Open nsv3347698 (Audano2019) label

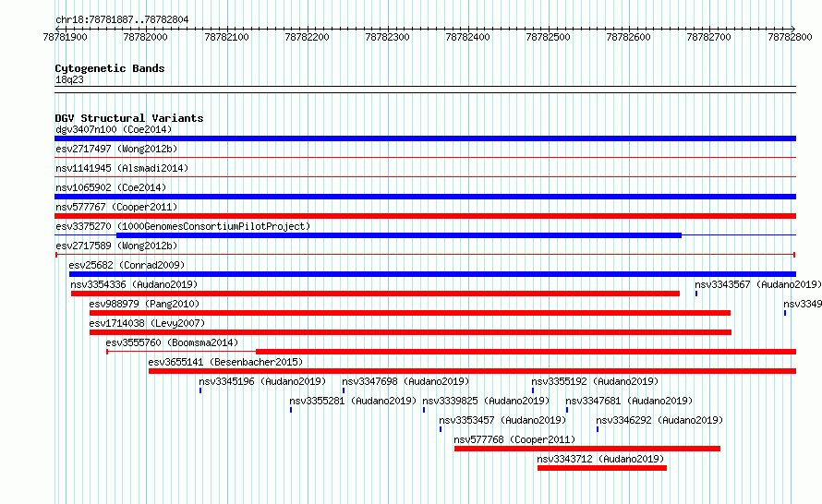click(x=405, y=381)
